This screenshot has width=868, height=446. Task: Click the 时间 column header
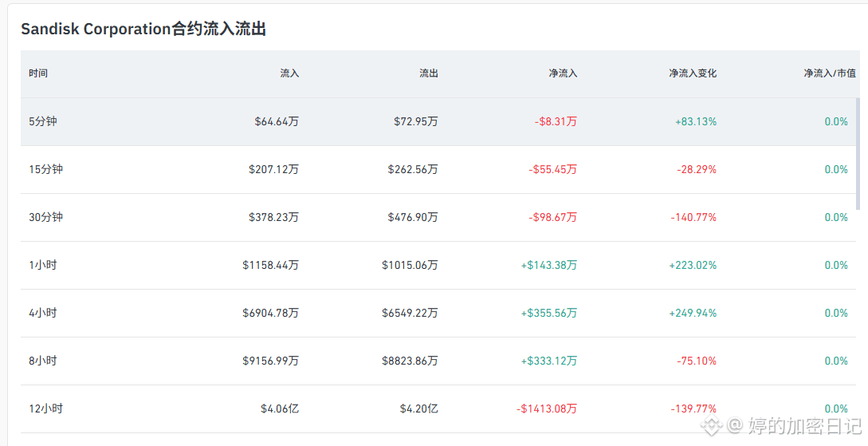pyautogui.click(x=38, y=73)
